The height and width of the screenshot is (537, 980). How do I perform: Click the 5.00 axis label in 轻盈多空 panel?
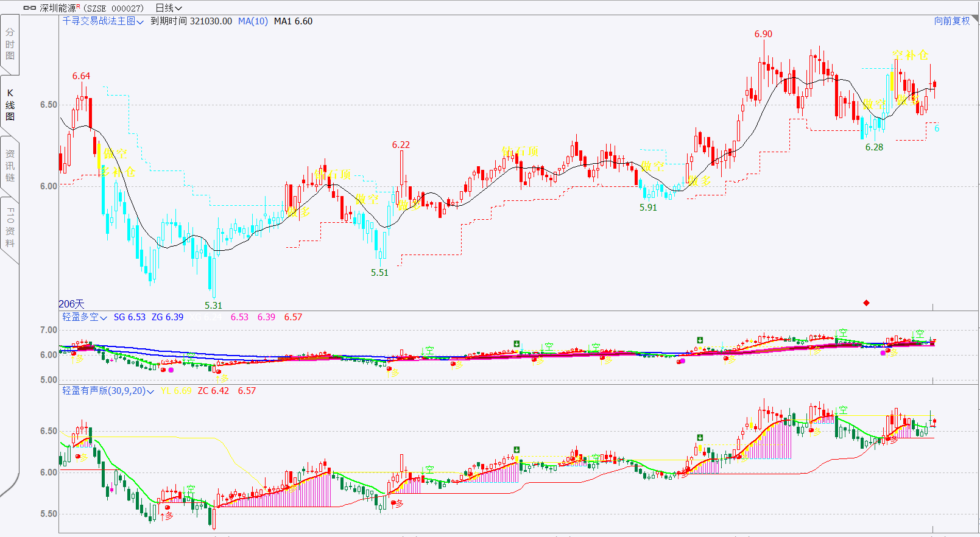pyautogui.click(x=49, y=380)
